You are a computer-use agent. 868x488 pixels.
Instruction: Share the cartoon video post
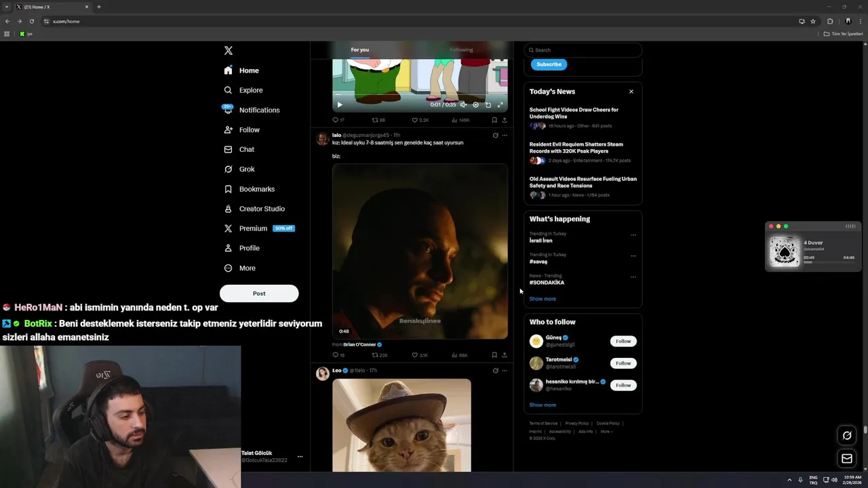pyautogui.click(x=505, y=120)
